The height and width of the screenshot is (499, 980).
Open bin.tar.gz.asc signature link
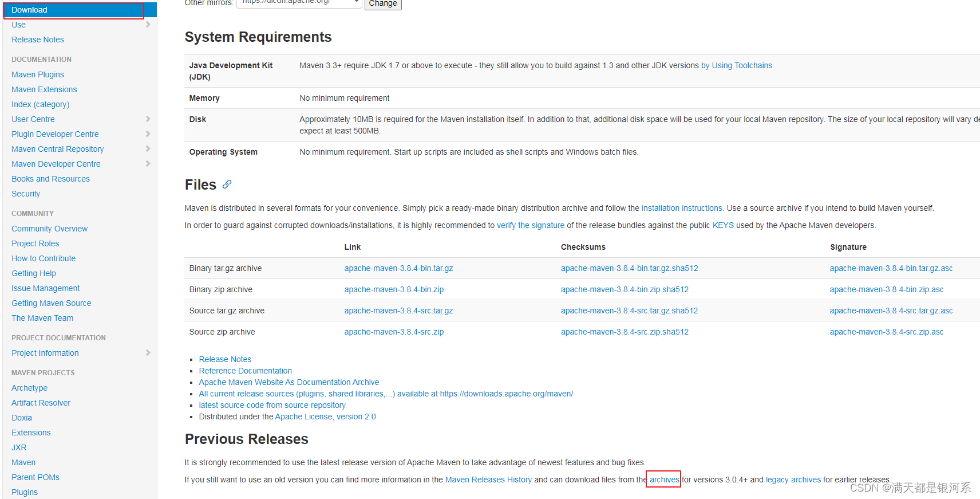click(891, 268)
